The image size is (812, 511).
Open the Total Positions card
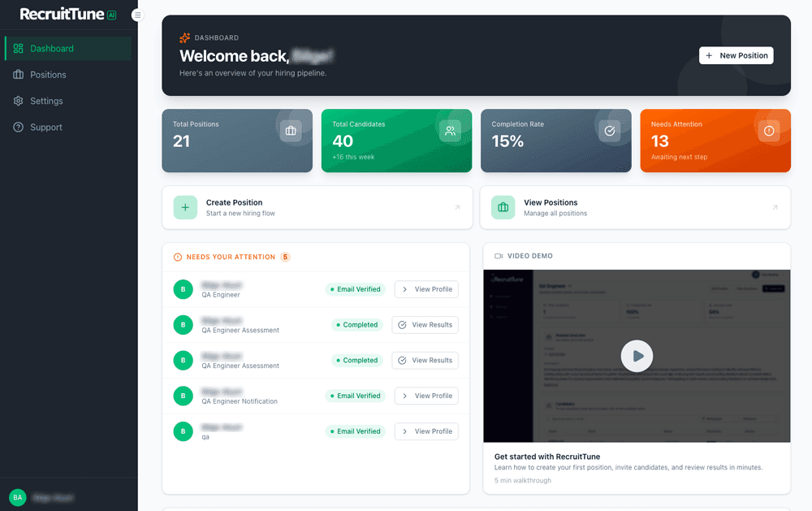click(x=237, y=141)
